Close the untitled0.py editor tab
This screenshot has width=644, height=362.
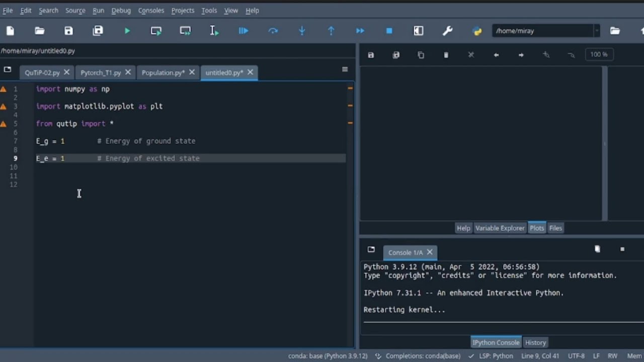(250, 72)
